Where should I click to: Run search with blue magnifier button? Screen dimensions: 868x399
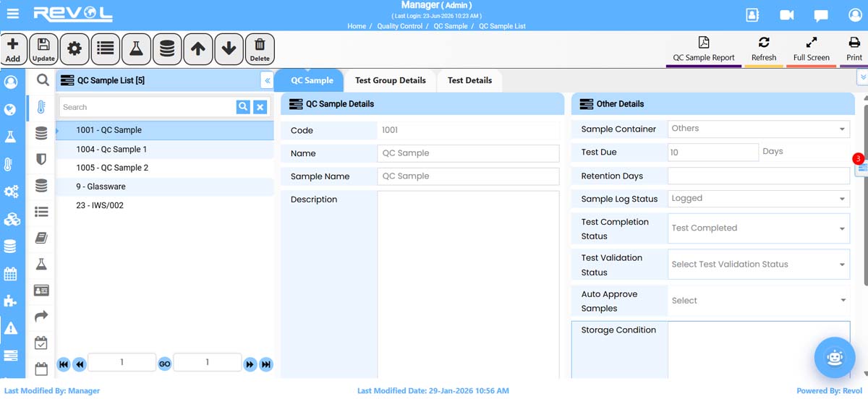pyautogui.click(x=243, y=107)
